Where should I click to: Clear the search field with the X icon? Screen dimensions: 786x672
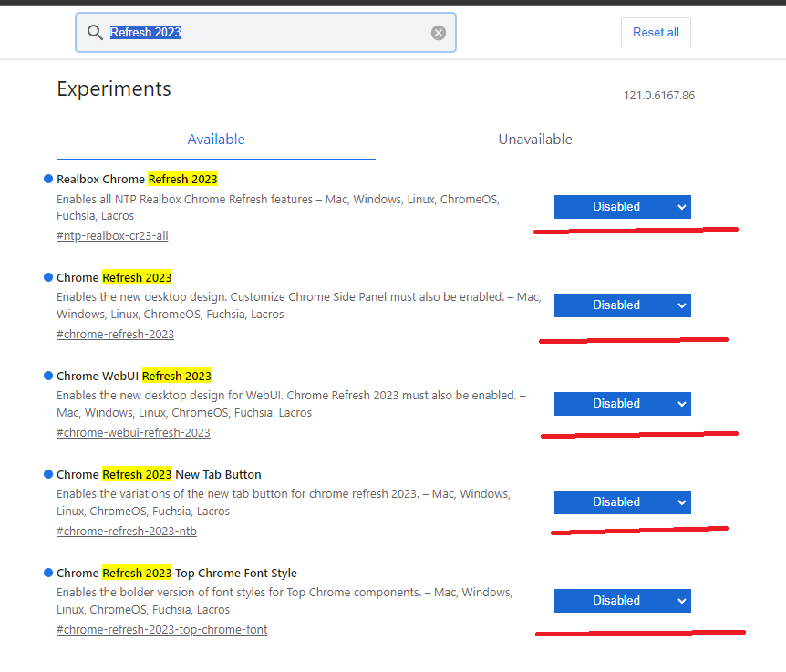(x=439, y=33)
